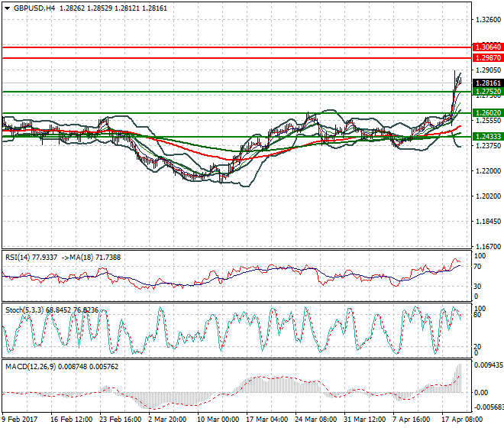Click the 1.22000 price axis value

click(488, 171)
